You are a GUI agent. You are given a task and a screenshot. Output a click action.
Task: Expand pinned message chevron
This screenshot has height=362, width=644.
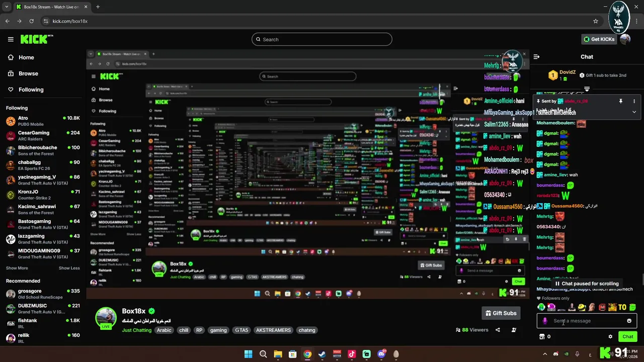[x=634, y=112]
